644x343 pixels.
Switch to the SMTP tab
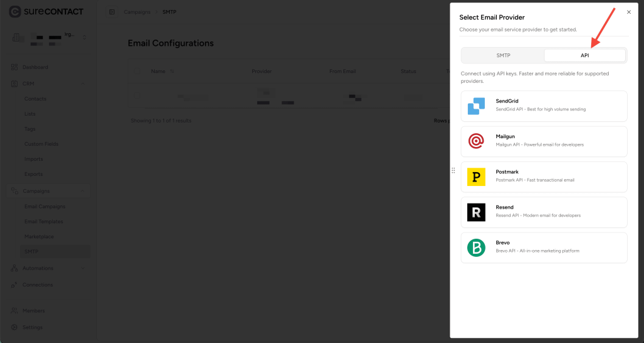click(x=503, y=55)
